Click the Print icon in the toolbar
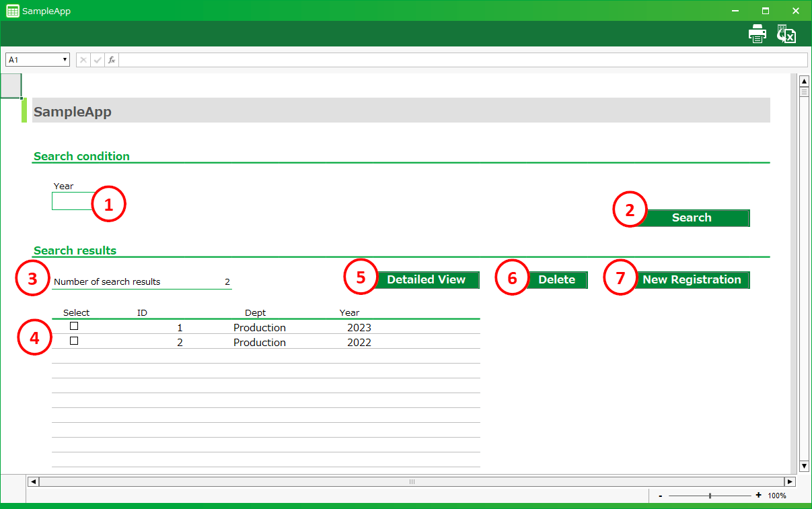 pyautogui.click(x=758, y=34)
